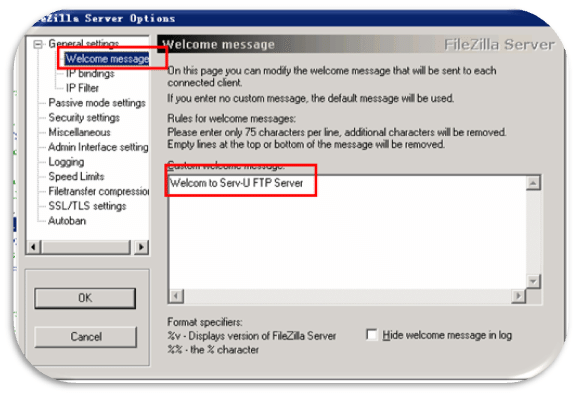Screen dimensions: 577x397
Task: Open Security settings page
Action: tap(84, 117)
